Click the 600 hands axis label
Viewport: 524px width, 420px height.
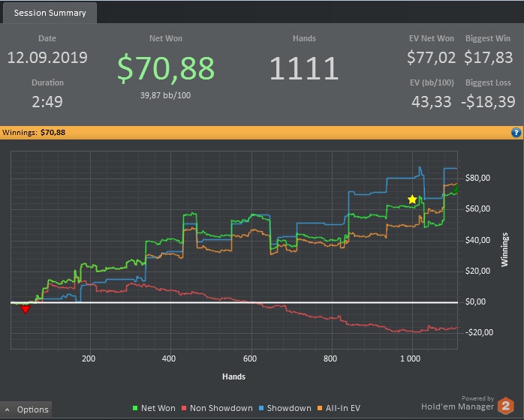(250, 359)
